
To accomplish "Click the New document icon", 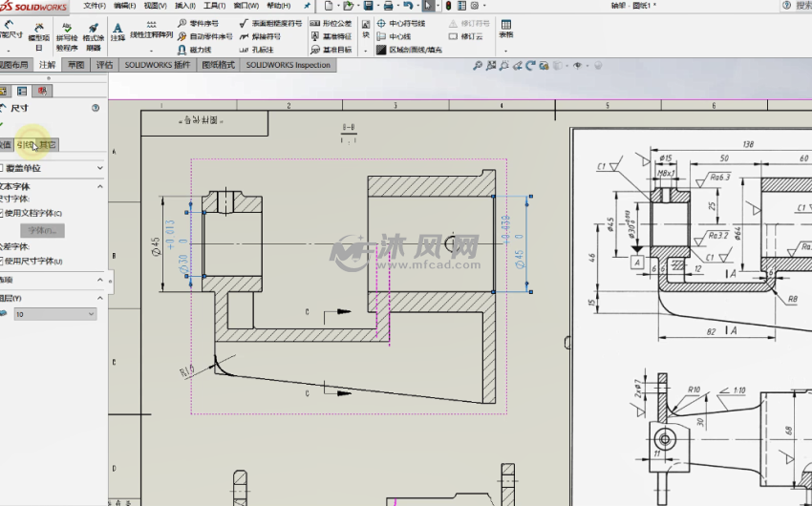I will click(329, 6).
